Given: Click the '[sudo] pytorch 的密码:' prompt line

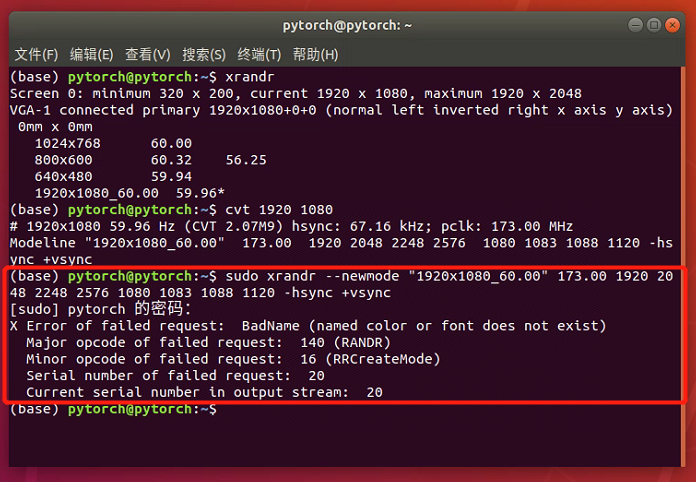Looking at the screenshot, I should tap(100, 309).
